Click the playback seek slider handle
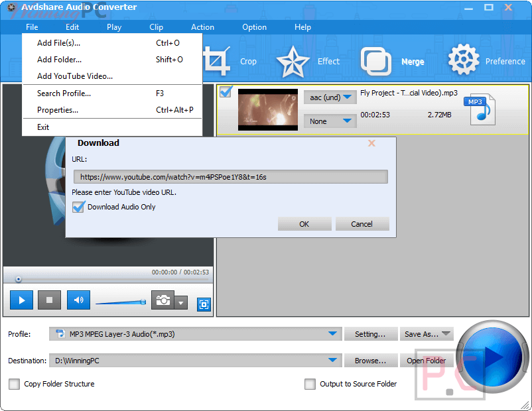The height and width of the screenshot is (411, 532). pos(19,279)
